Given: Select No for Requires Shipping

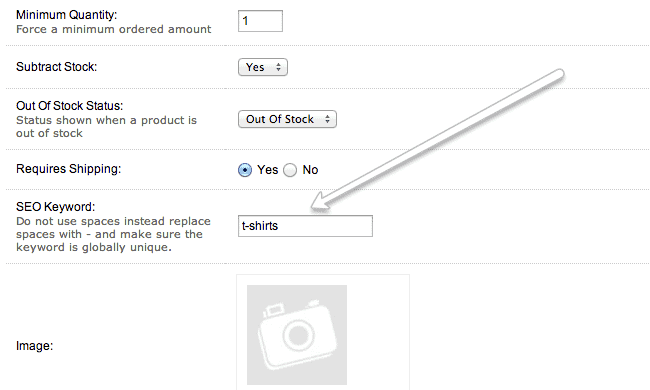Looking at the screenshot, I should point(290,170).
